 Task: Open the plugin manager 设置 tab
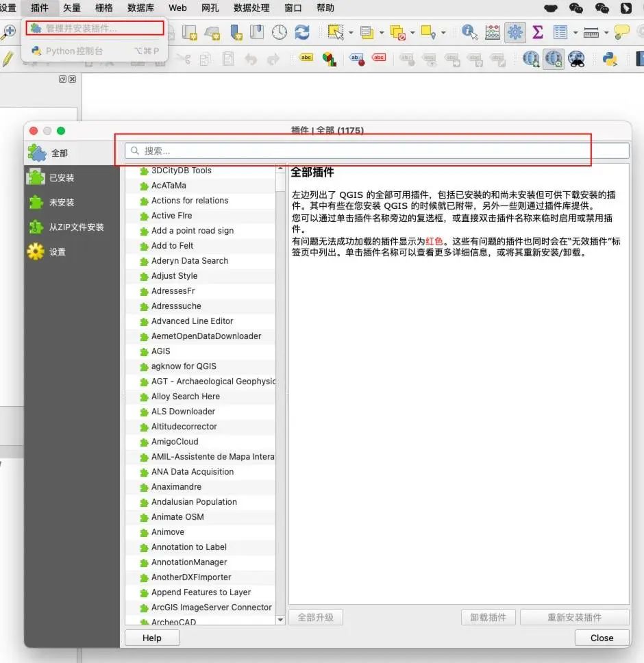click(x=71, y=251)
